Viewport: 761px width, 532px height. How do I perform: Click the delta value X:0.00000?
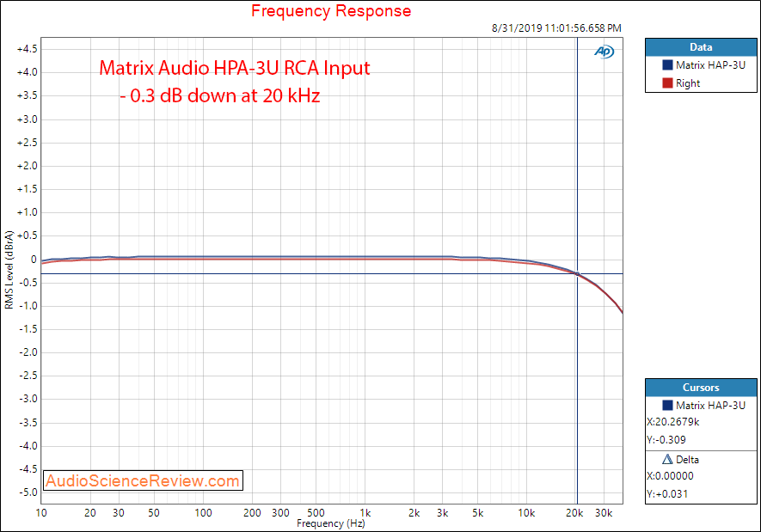point(670,476)
